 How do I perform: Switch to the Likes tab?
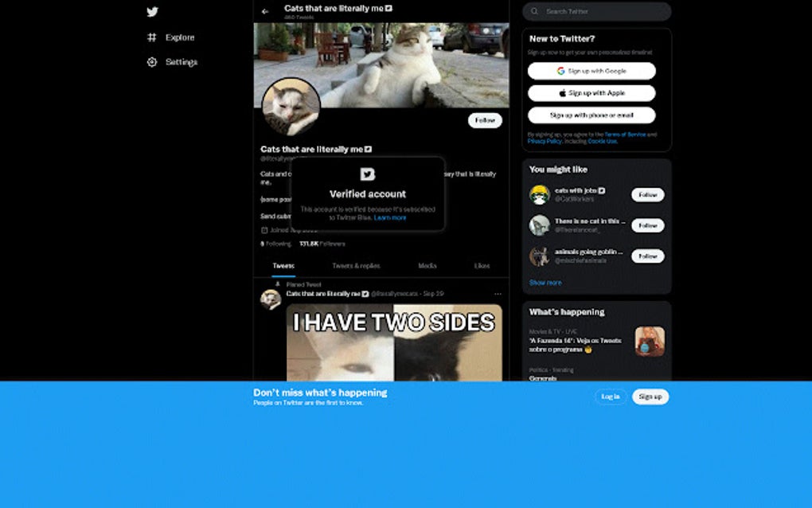click(482, 266)
